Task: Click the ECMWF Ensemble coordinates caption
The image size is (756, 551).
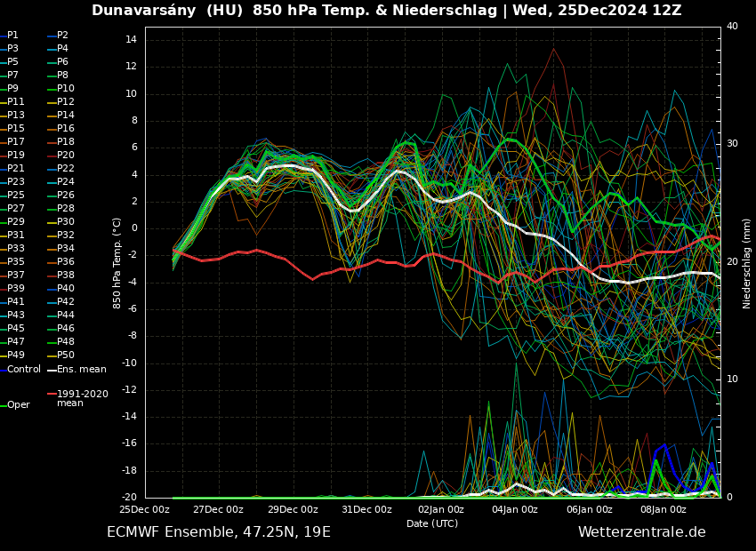Action: tap(218, 532)
